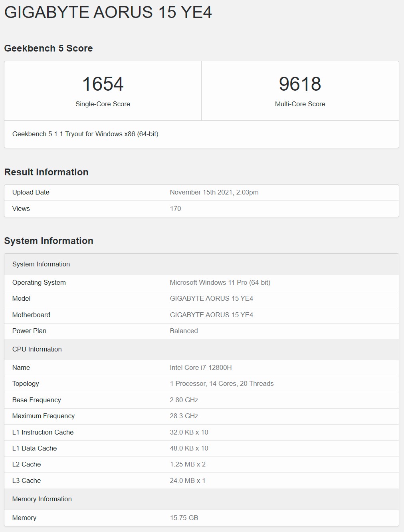Click the Motherboard row label
Image resolution: width=404 pixels, height=532 pixels.
(x=31, y=315)
